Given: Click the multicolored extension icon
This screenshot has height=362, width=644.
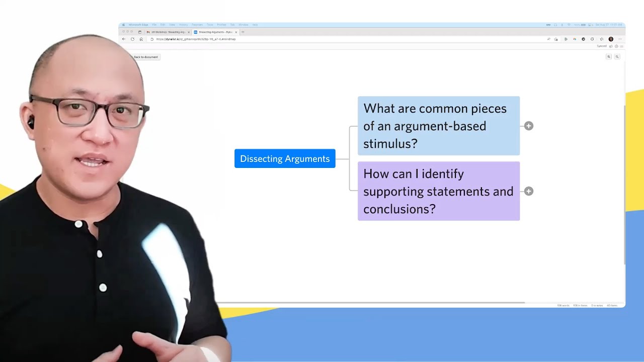Looking at the screenshot, I should coord(575,39).
